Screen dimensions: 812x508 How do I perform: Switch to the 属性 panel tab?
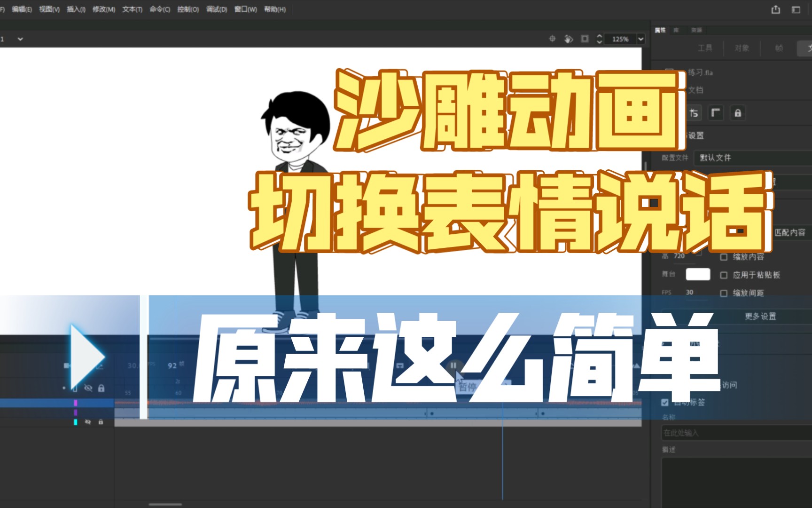tap(660, 30)
